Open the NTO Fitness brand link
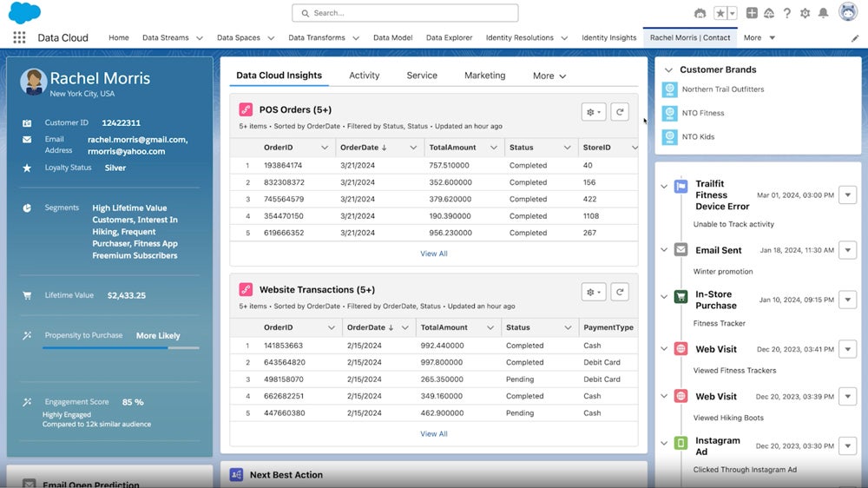 (x=703, y=113)
